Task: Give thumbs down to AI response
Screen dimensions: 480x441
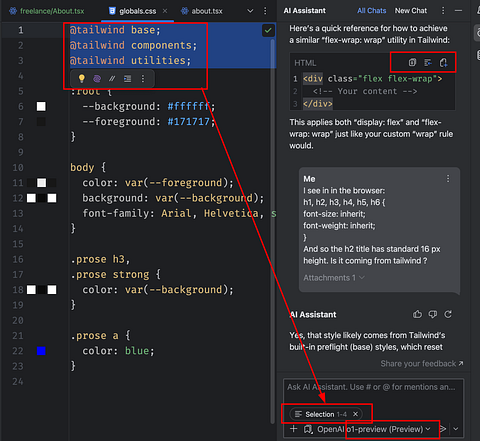Action: (x=433, y=314)
